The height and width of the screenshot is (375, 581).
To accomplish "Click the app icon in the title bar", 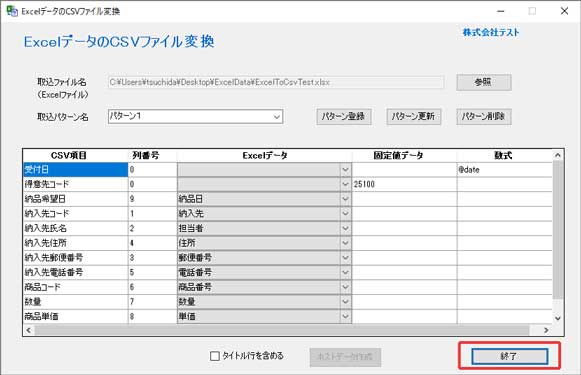I will [12, 11].
